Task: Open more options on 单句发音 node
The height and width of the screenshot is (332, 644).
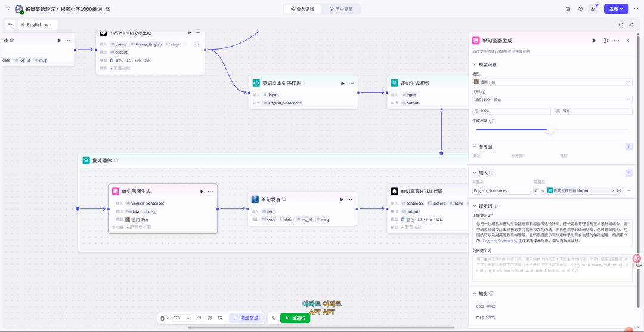Action: click(349, 199)
